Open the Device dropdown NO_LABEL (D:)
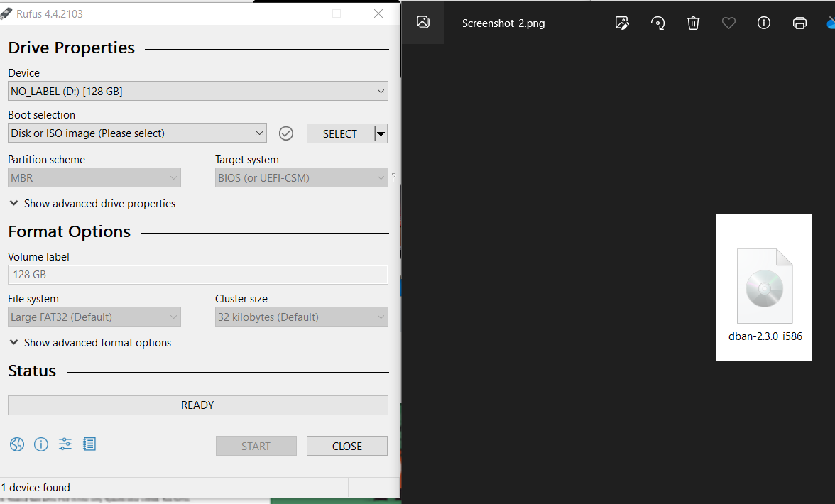Viewport: 835px width, 504px height. pyautogui.click(x=197, y=91)
